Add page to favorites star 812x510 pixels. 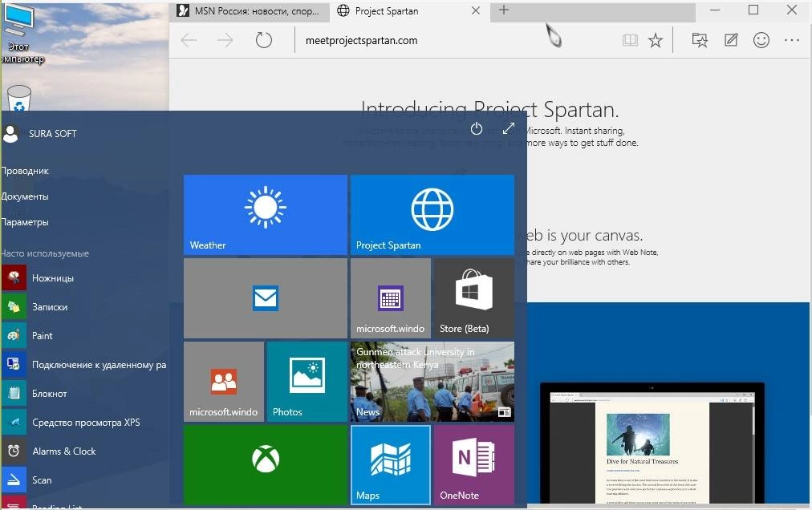click(x=656, y=40)
